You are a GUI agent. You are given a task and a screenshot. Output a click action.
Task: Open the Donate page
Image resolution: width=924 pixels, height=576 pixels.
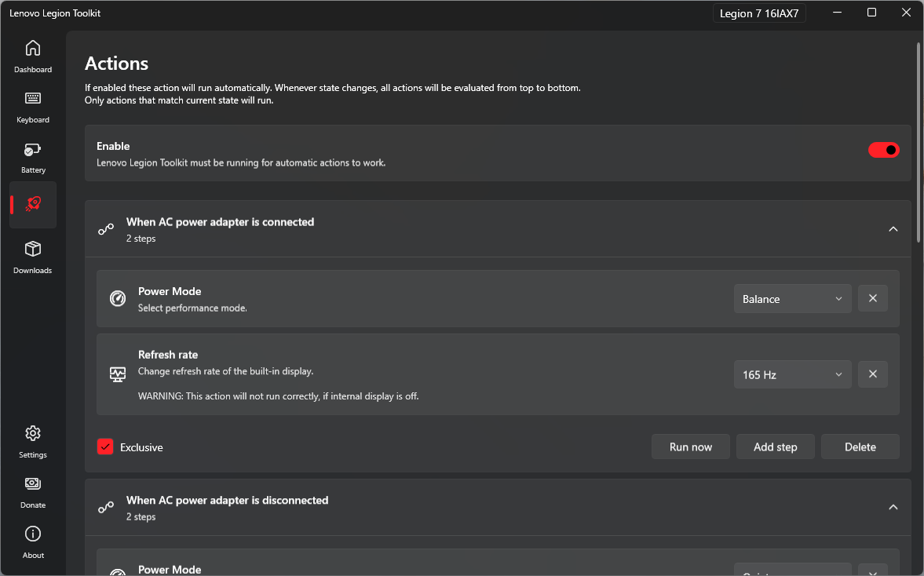(x=33, y=492)
